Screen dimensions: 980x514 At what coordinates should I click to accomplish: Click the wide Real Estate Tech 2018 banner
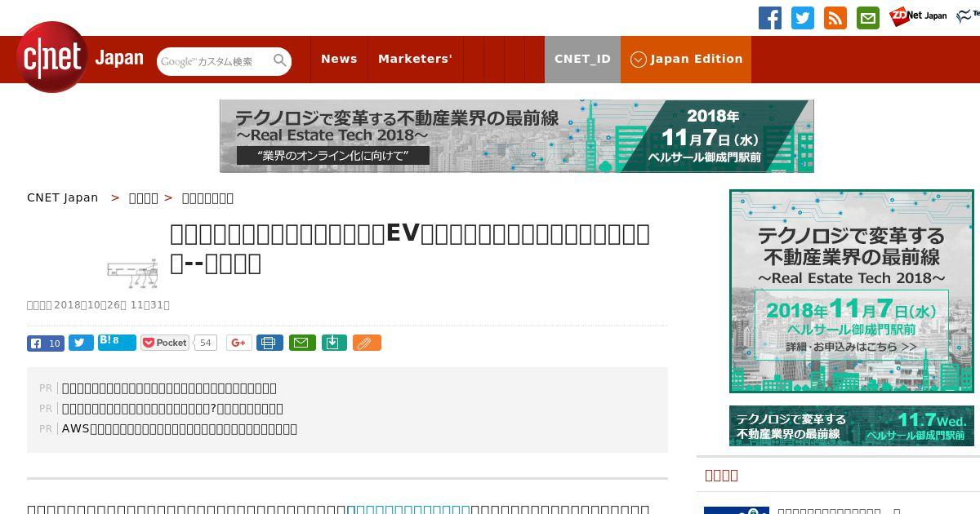(x=517, y=136)
